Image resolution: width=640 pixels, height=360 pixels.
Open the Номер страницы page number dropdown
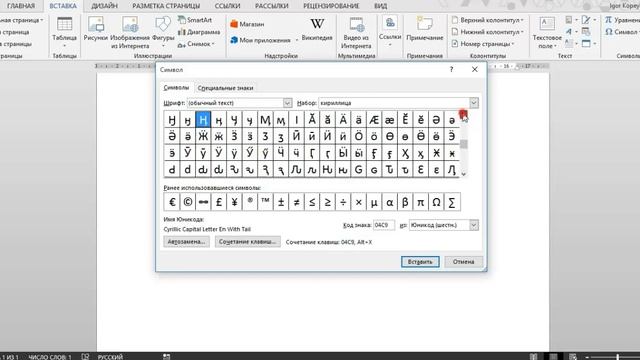[483, 44]
